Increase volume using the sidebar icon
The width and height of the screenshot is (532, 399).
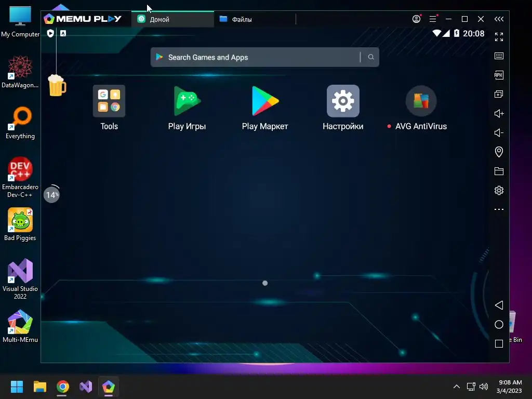pos(499,113)
